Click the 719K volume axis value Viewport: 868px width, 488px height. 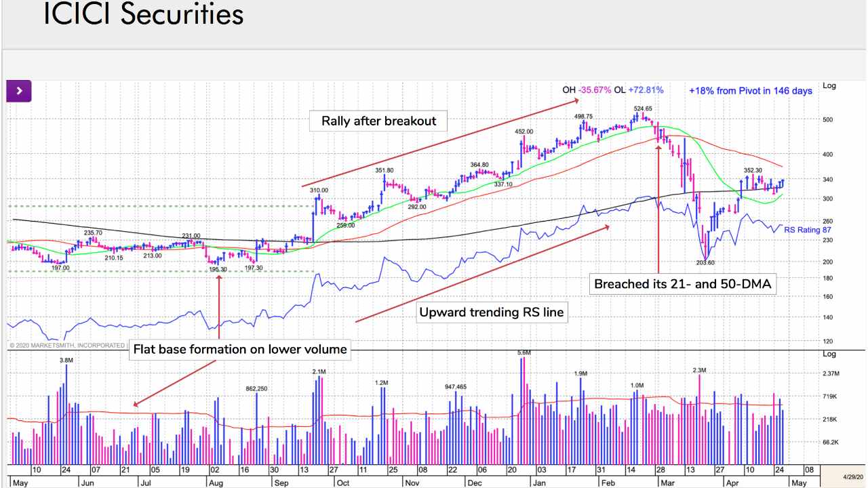click(x=830, y=396)
